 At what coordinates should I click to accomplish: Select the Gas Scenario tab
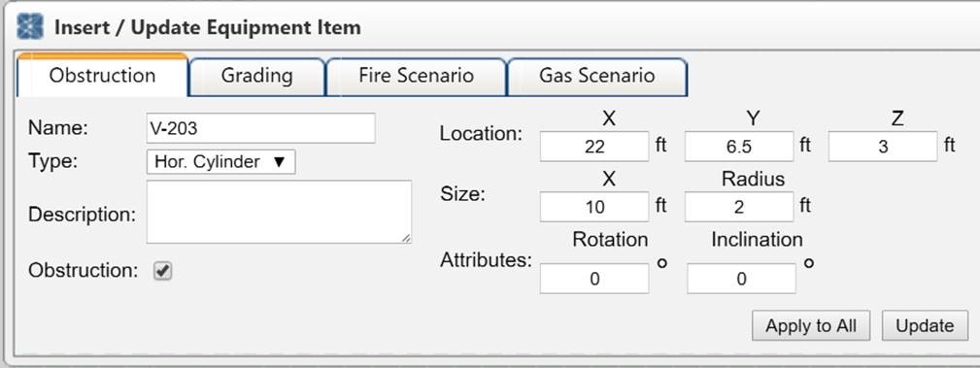(x=597, y=77)
